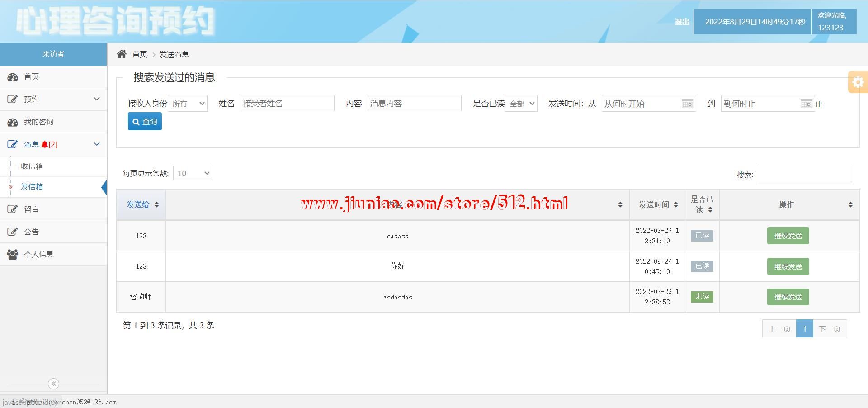Focus the 消息内容 input field
Screen dimensions: 868x408
(415, 104)
